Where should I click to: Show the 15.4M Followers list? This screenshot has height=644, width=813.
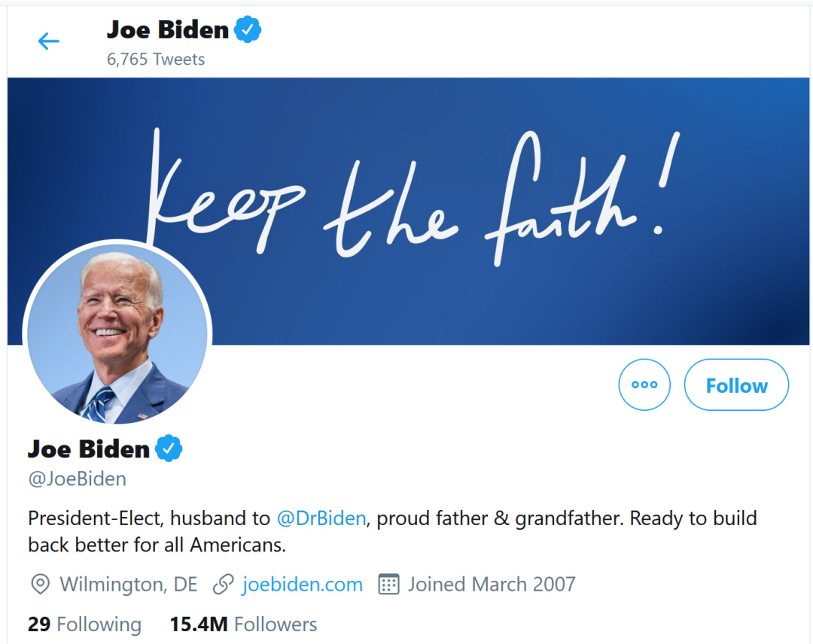(243, 624)
